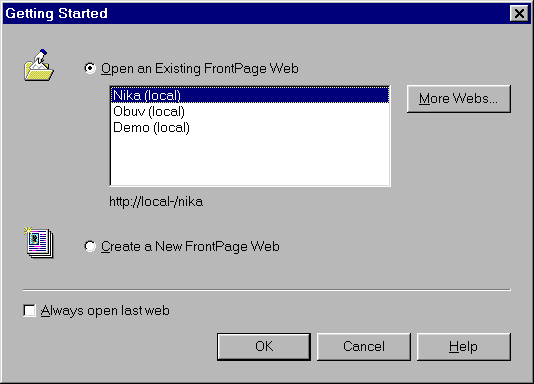Enable the Always open last web checkbox
The image size is (534, 384).
click(x=29, y=310)
